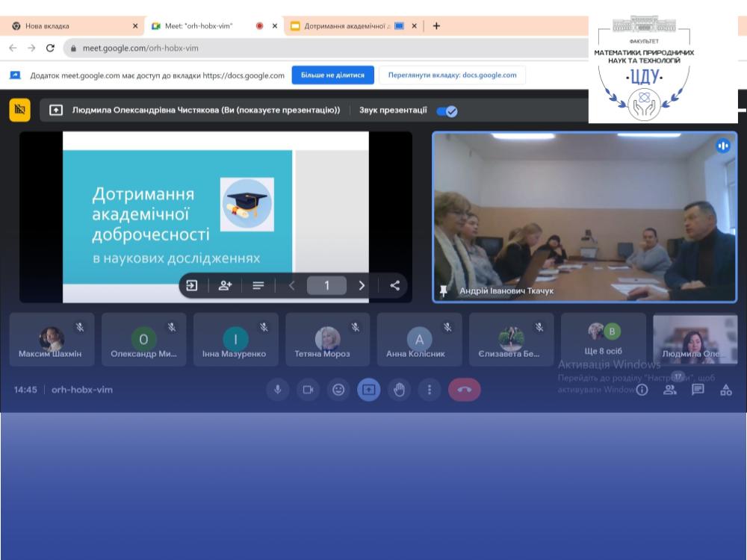747x560 pixels.
Task: Open the meeting activities panel
Action: coord(725,389)
